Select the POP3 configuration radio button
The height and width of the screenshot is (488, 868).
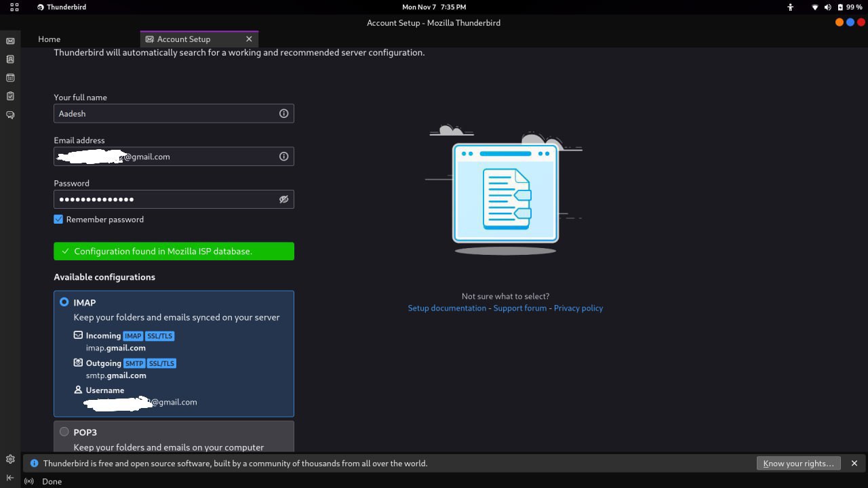64,432
